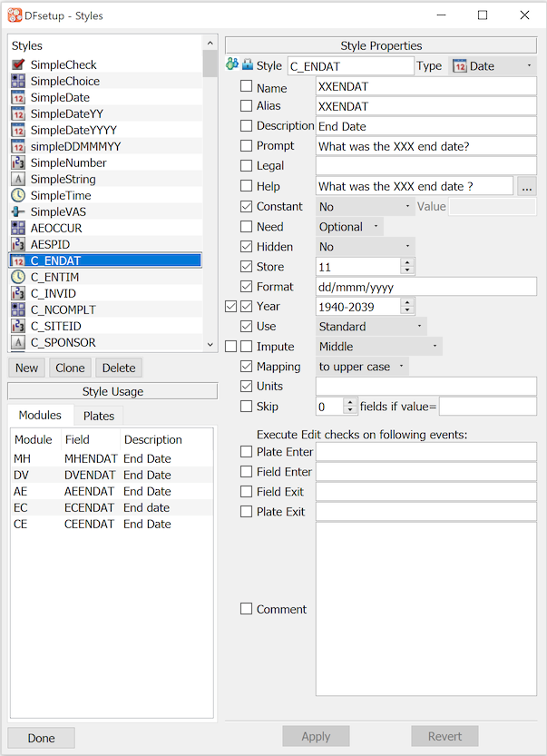
Task: Switch to the Plates tab
Action: (x=99, y=416)
